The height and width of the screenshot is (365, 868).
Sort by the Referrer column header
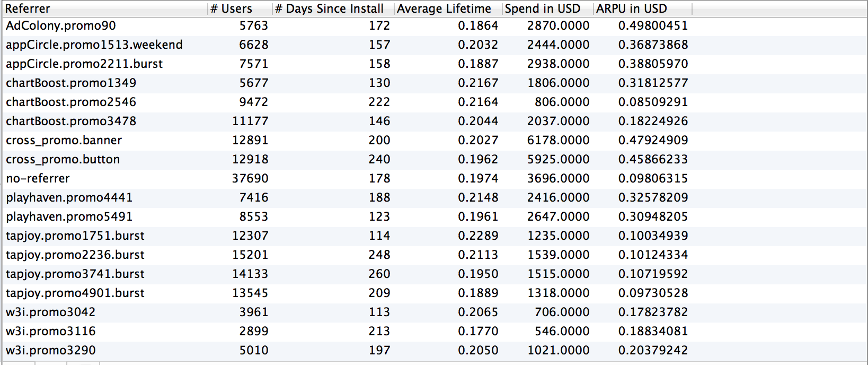coord(104,8)
